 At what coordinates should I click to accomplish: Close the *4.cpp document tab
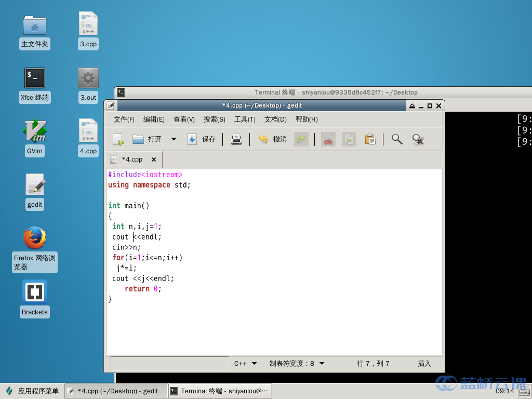154,159
